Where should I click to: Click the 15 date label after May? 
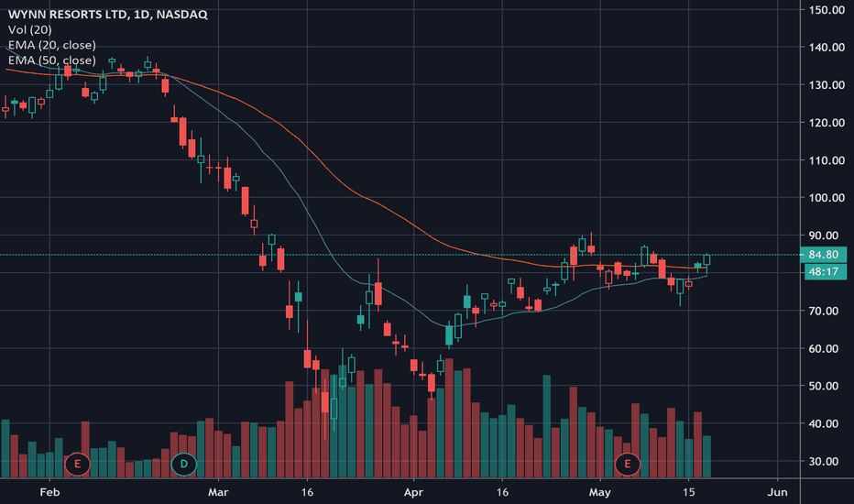click(688, 492)
